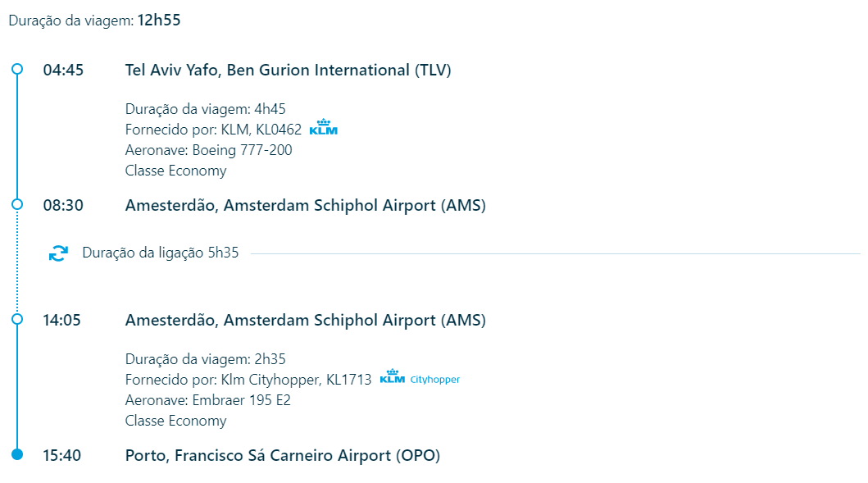Click the KLM logo beside KL0462
Viewport: 868px width, 483px height.
point(323,127)
